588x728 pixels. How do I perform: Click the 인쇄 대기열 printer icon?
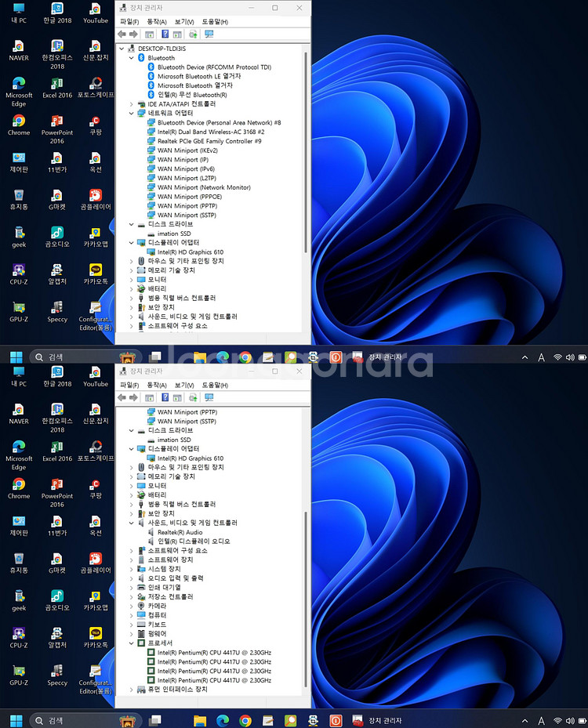click(141, 588)
